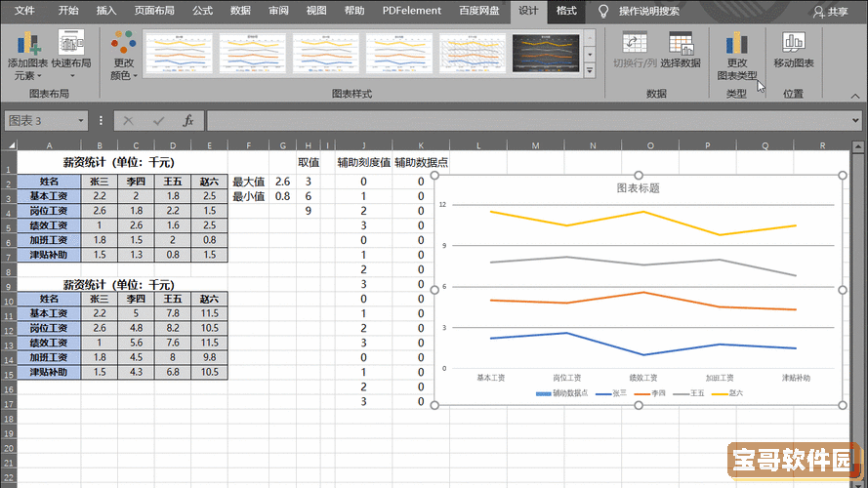Expand the chart styles gallery
Screen dimensions: 868x488
[x=590, y=71]
